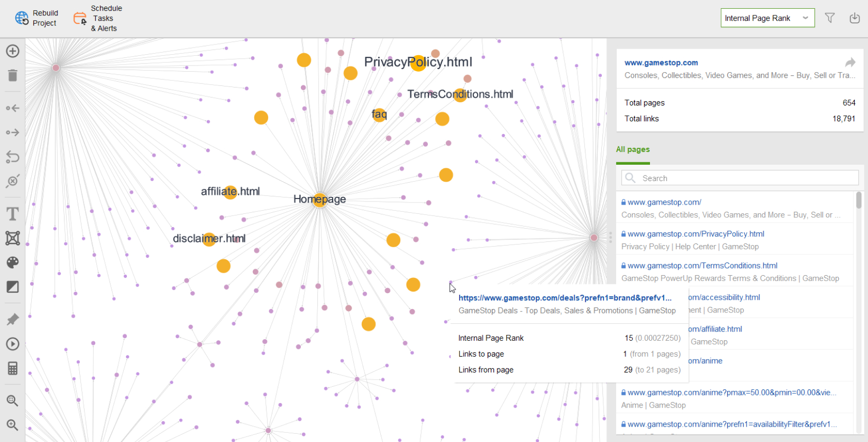Open the www.gamestop.com title link
Image resolution: width=868 pixels, height=442 pixels.
pos(661,62)
